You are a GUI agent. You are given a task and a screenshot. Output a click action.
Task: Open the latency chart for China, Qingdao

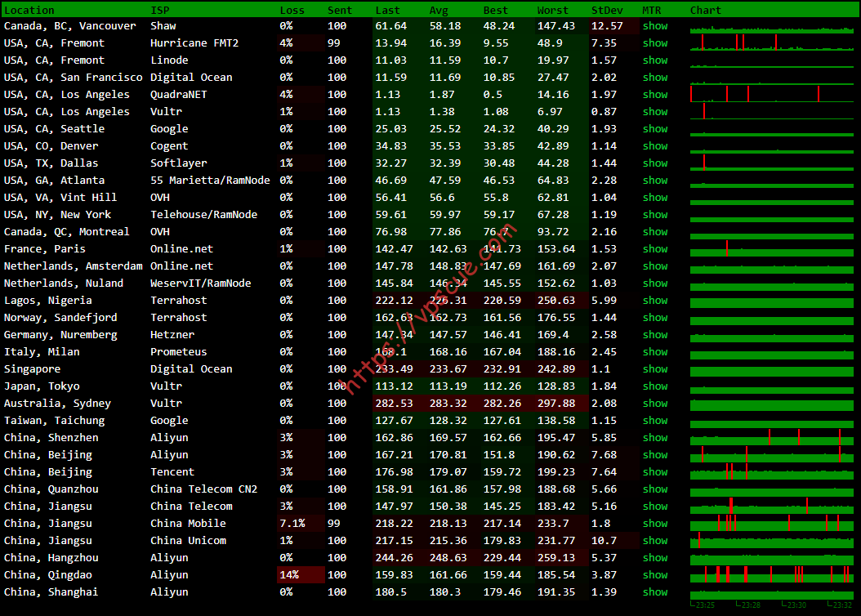[772, 575]
